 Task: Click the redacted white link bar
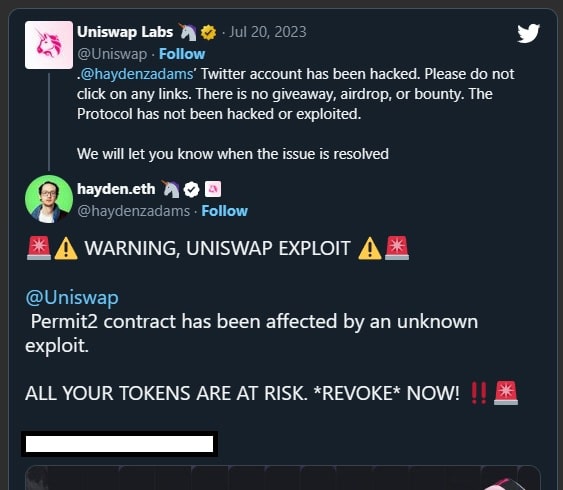(x=120, y=444)
